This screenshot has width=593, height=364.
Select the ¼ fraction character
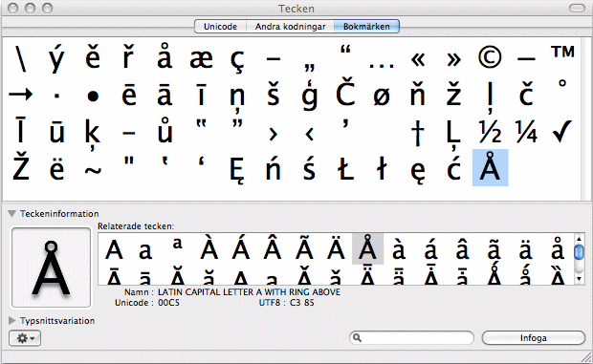[x=526, y=132]
